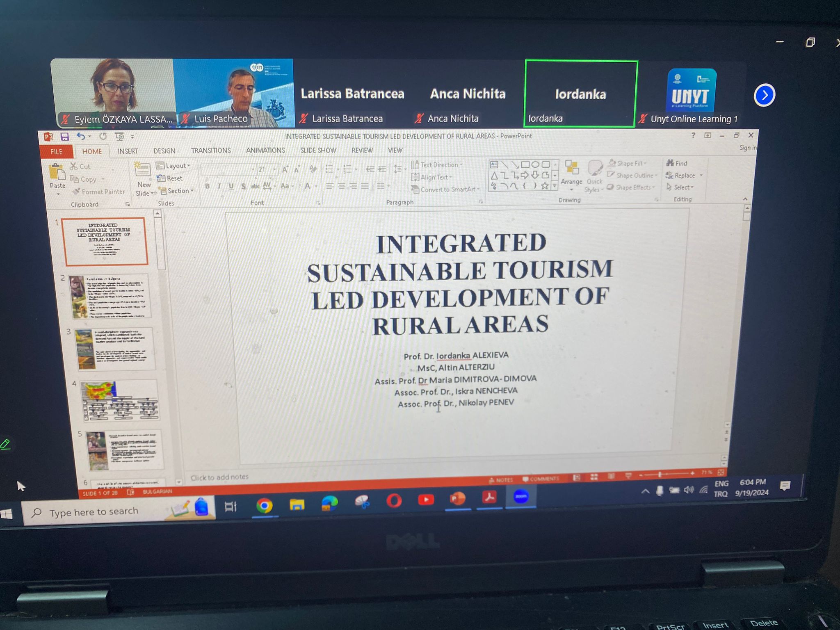Open the Text Direction dropdown
840x630 pixels.
coord(437,165)
